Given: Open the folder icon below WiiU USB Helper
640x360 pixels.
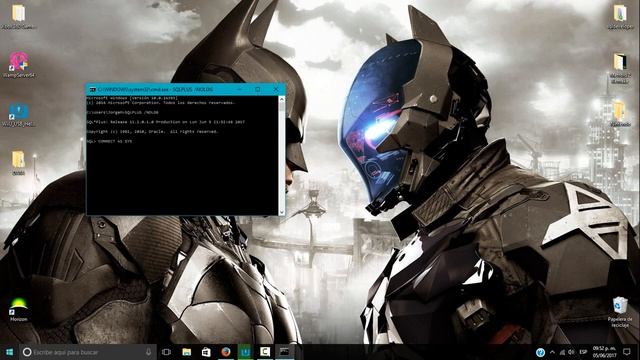Looking at the screenshot, I should coord(18,162).
